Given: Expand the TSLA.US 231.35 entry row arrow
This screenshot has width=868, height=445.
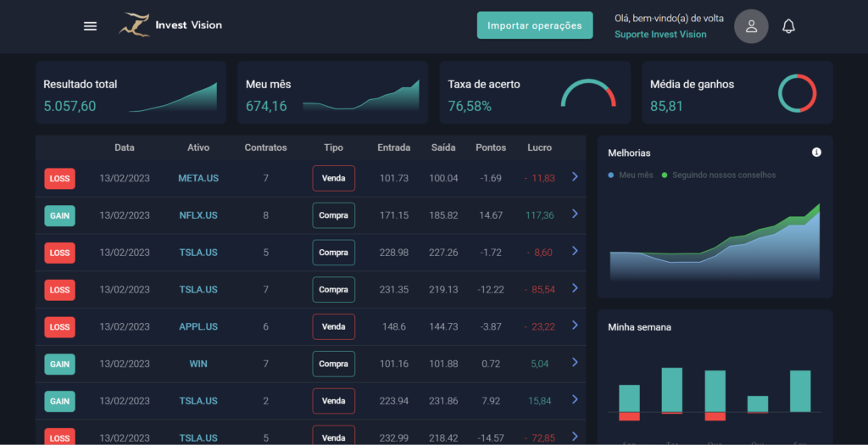Looking at the screenshot, I should (575, 288).
